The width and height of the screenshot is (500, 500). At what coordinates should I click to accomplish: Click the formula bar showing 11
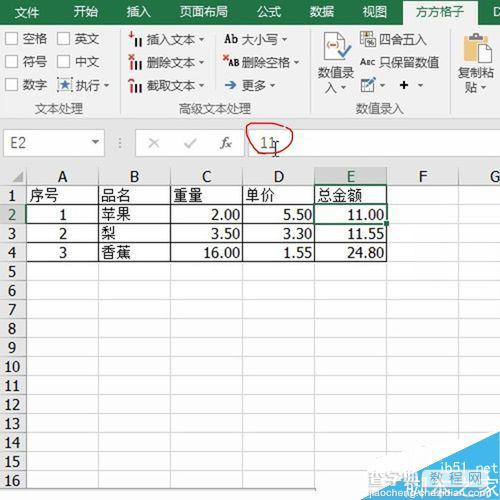coord(374,143)
